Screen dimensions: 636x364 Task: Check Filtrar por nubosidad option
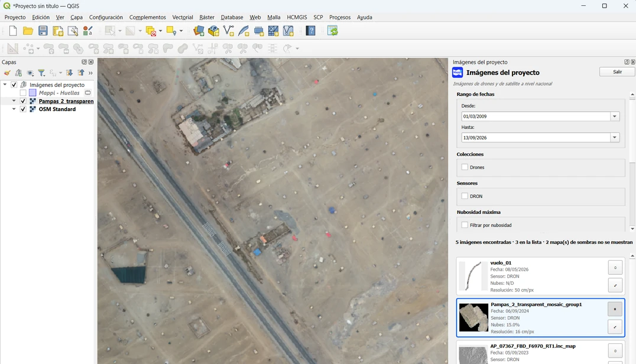pyautogui.click(x=465, y=225)
